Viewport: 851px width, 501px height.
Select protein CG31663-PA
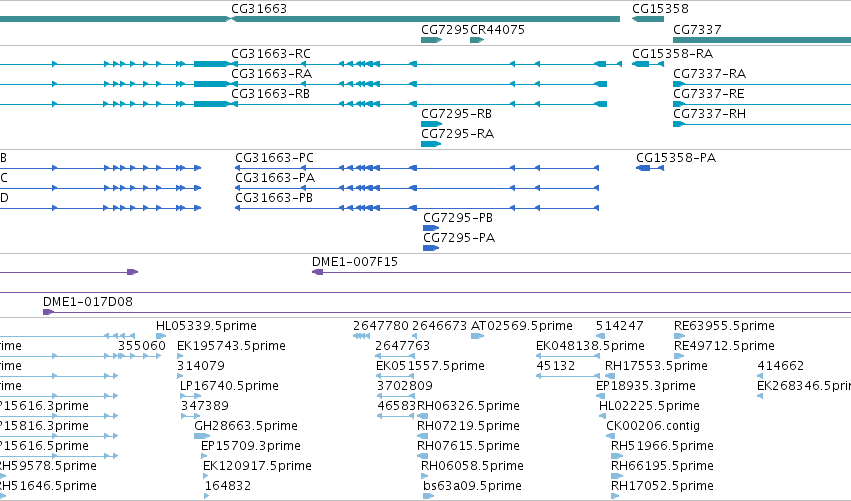tap(275, 178)
